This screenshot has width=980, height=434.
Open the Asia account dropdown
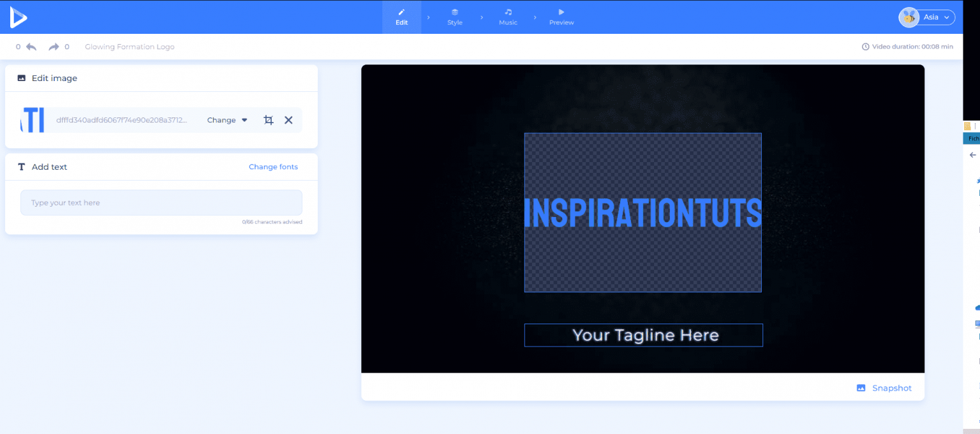point(931,17)
